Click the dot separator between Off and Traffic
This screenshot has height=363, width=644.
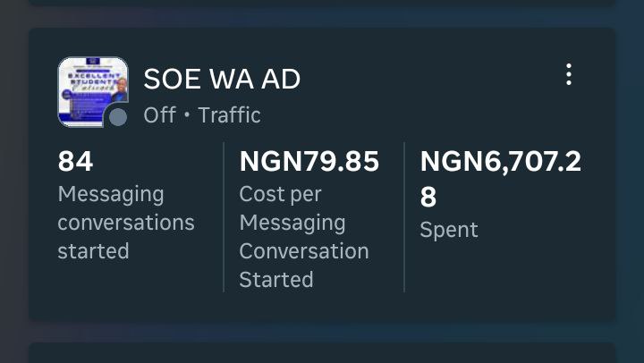(x=187, y=116)
